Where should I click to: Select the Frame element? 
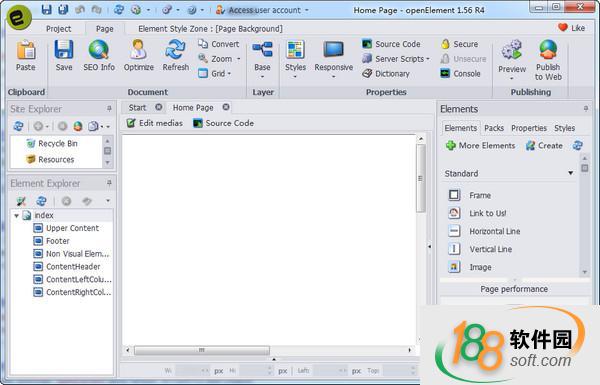[x=470, y=195]
